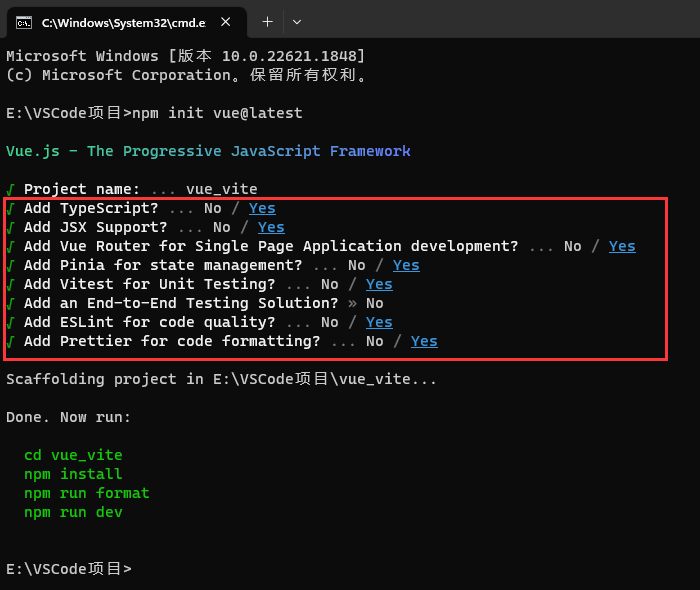700x590 pixels.
Task: Pick Yes for Prettier code formatting
Action: [x=424, y=341]
